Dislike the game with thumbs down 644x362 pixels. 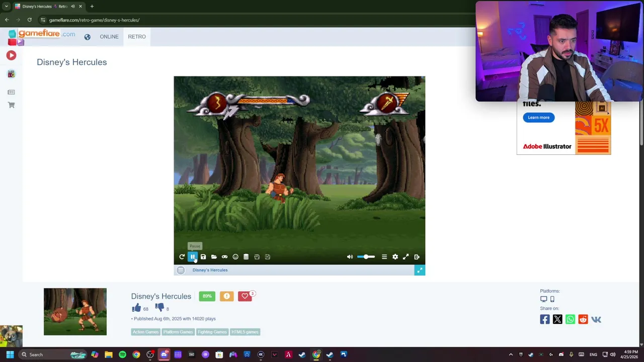click(x=159, y=307)
